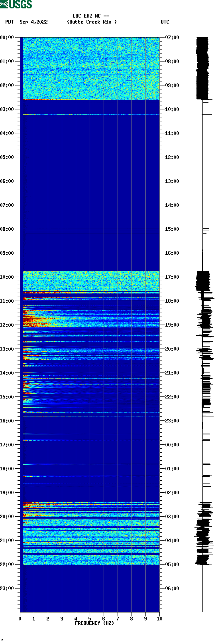Click the 'LBC EHZ NC --' station title
The height and width of the screenshot is (644, 220).
pyautogui.click(x=91, y=16)
